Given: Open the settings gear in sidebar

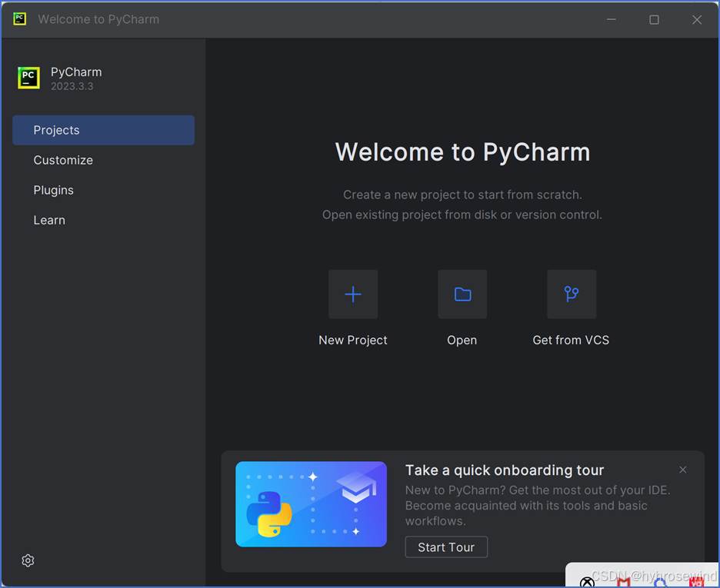Looking at the screenshot, I should (x=28, y=560).
